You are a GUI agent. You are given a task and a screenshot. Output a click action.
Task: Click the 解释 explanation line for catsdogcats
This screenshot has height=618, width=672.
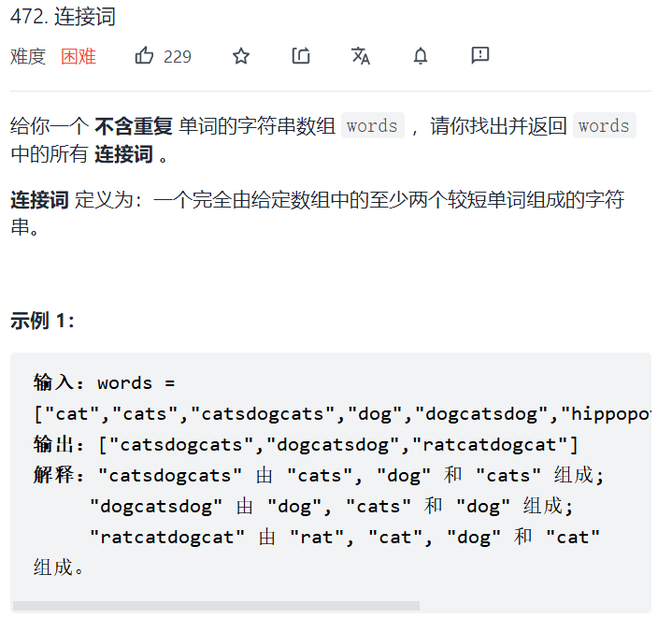click(x=319, y=475)
